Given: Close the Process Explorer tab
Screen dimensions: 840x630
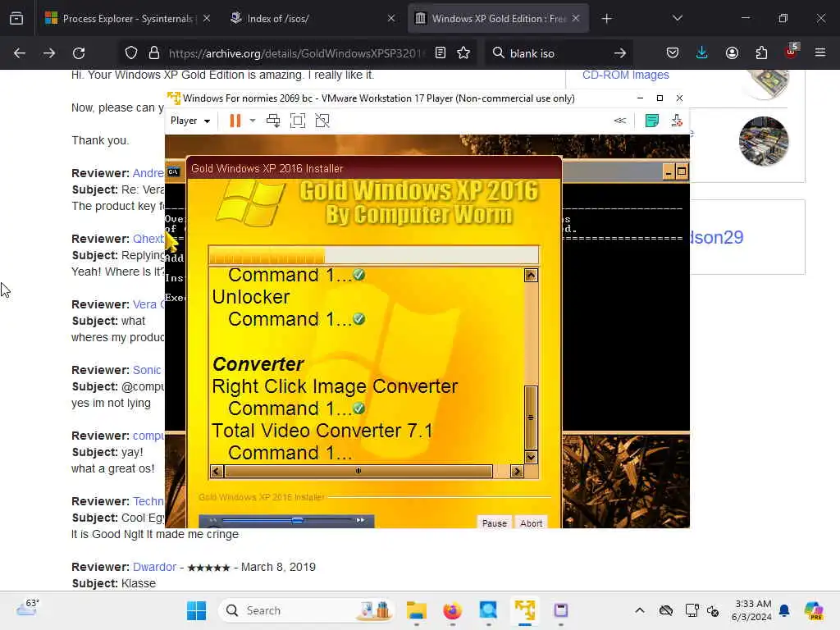Looking at the screenshot, I should click(x=207, y=18).
